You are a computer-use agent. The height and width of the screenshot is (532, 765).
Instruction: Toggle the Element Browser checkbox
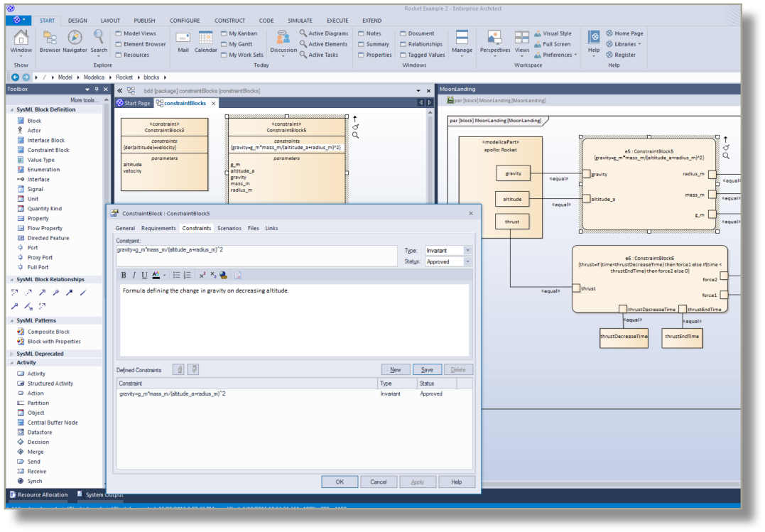coord(119,44)
